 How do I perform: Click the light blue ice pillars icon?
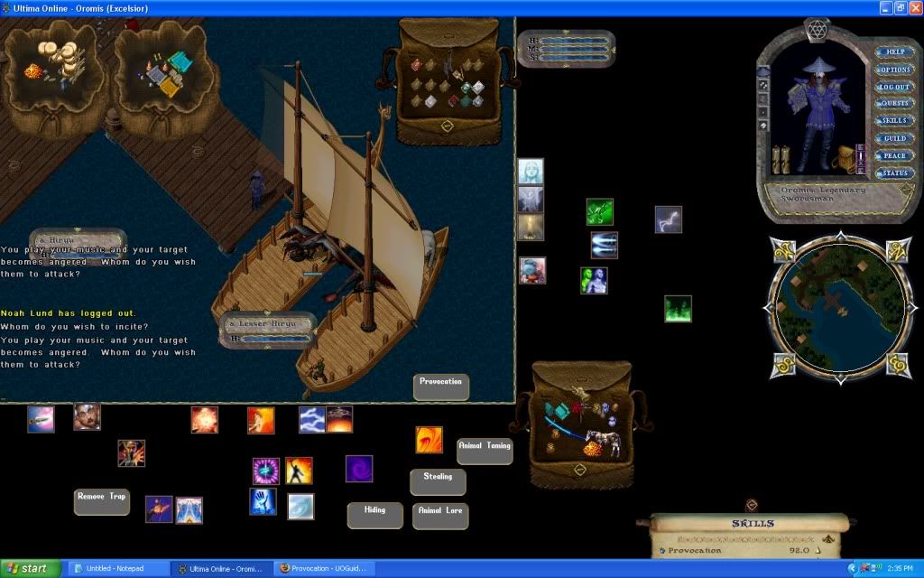(189, 511)
